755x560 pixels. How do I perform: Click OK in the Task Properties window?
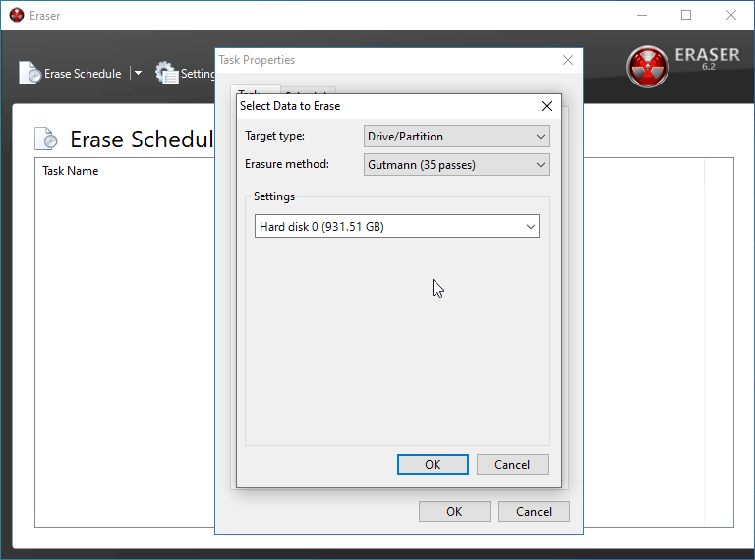(x=454, y=512)
